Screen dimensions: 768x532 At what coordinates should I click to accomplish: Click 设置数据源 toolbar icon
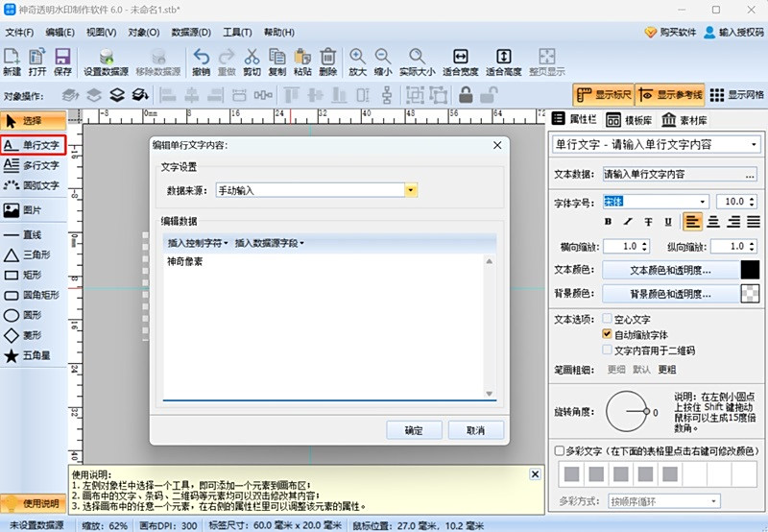tap(106, 61)
